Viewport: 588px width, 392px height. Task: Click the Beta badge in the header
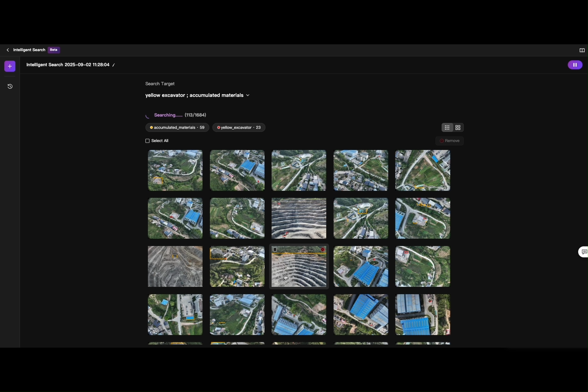(x=53, y=50)
